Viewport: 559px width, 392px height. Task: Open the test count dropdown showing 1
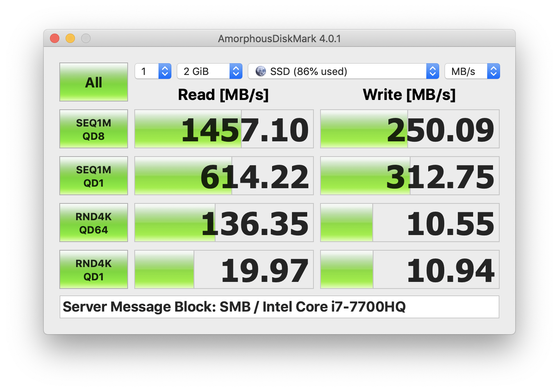[x=153, y=71]
